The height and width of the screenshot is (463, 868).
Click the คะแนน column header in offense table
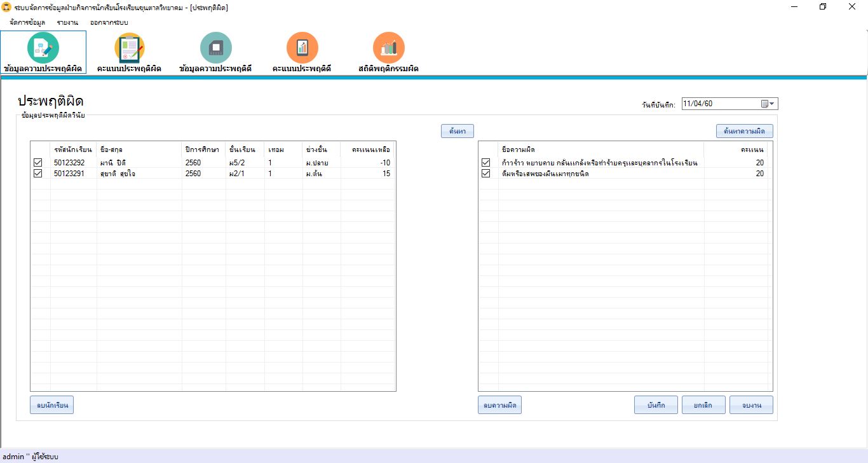click(x=736, y=149)
